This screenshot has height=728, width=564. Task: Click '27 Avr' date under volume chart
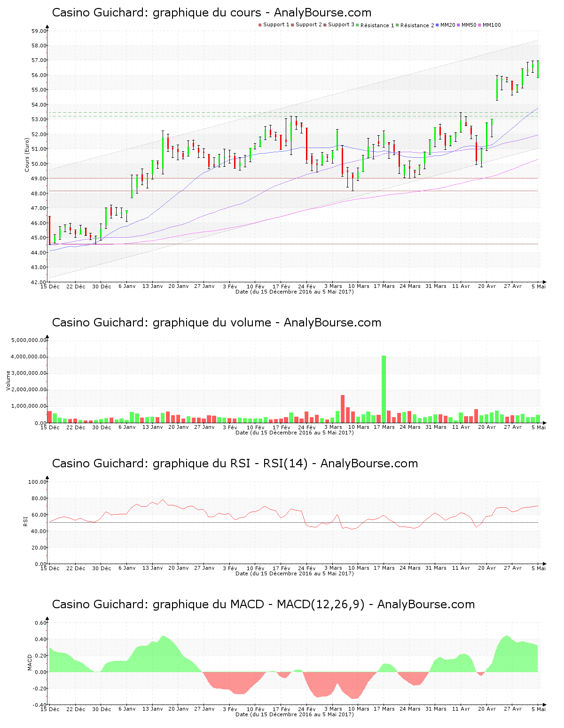(x=513, y=427)
